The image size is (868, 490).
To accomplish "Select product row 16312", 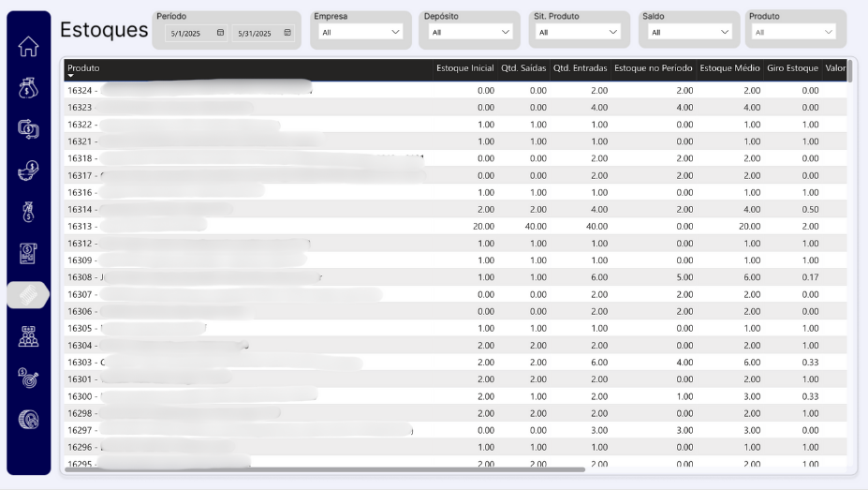I will point(455,243).
